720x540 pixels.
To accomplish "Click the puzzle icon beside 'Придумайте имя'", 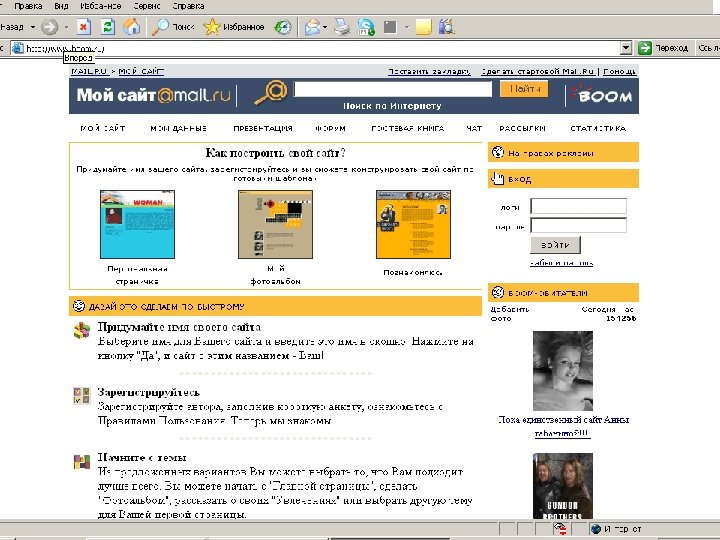I will pos(82,331).
